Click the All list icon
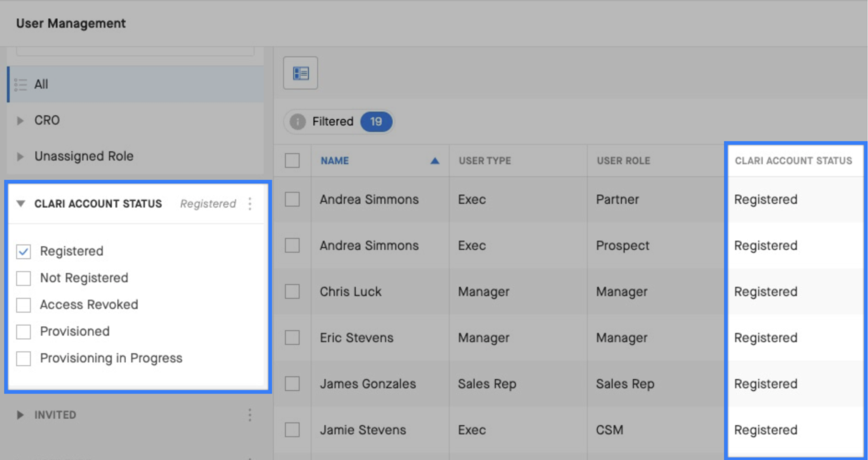Screen dimensions: 868x460 point(21,84)
